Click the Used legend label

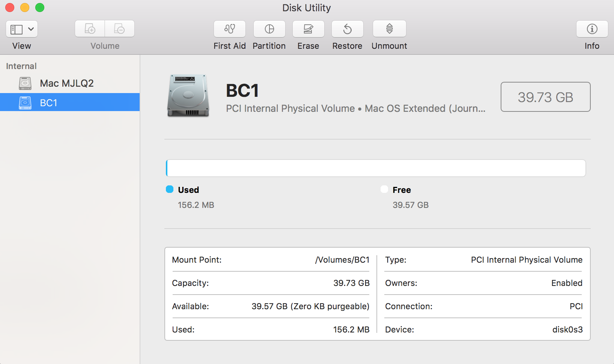[x=188, y=190]
